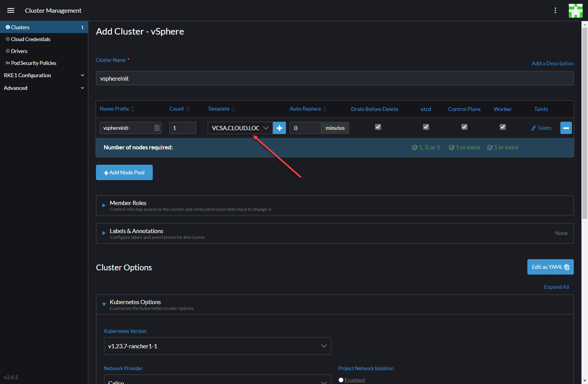Screen dimensions: 588x384
Task: Sort by Template column arrows
Action: 233,109
